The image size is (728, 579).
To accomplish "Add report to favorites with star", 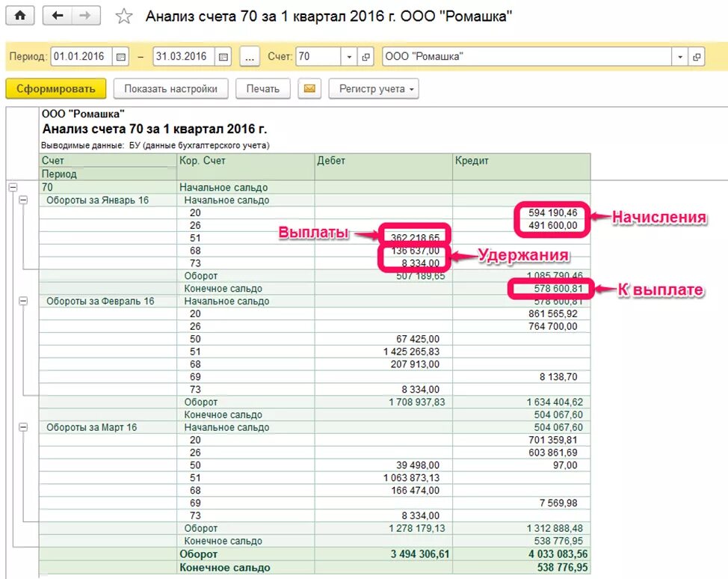I will [x=124, y=16].
